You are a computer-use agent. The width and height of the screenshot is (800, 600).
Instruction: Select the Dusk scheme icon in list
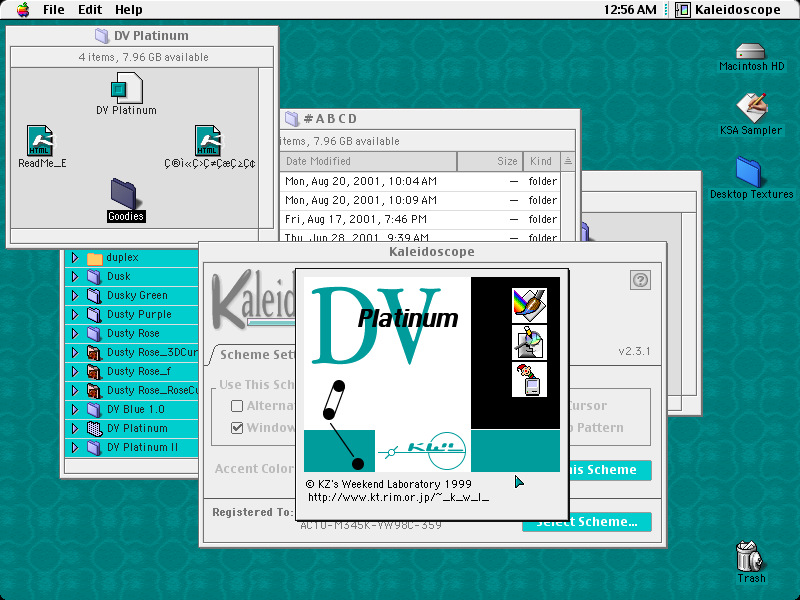(94, 277)
